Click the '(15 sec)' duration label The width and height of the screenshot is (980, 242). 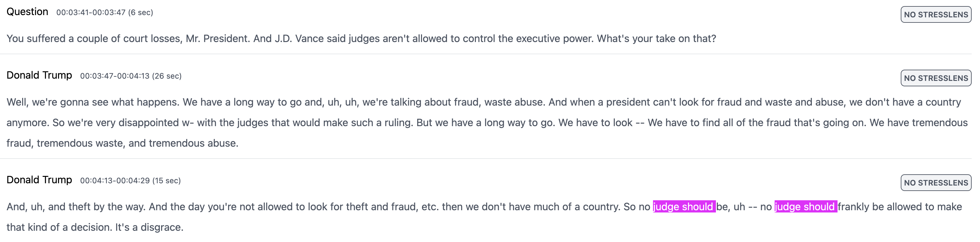point(167,181)
